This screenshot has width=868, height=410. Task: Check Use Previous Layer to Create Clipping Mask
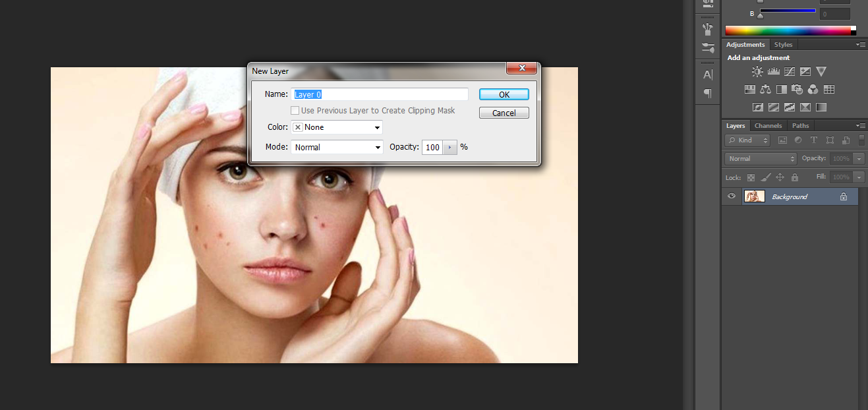point(295,111)
